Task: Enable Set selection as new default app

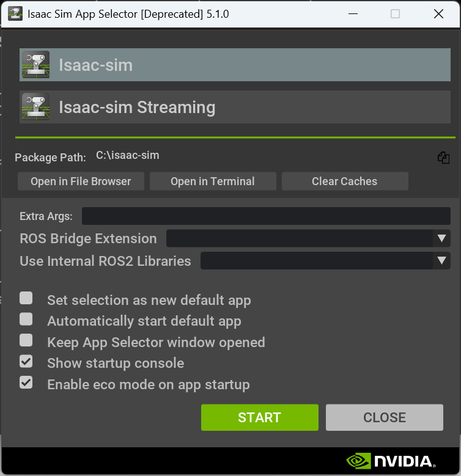Action: [26, 298]
